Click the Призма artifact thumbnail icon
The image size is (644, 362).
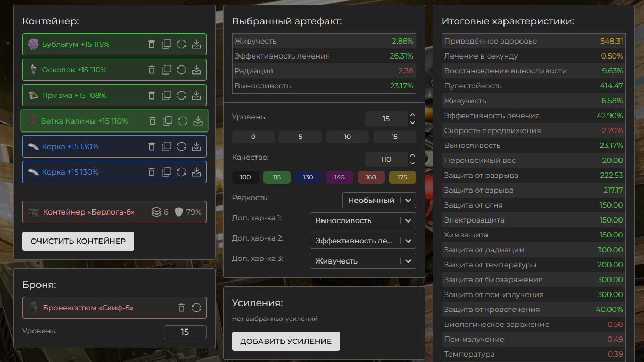point(34,95)
